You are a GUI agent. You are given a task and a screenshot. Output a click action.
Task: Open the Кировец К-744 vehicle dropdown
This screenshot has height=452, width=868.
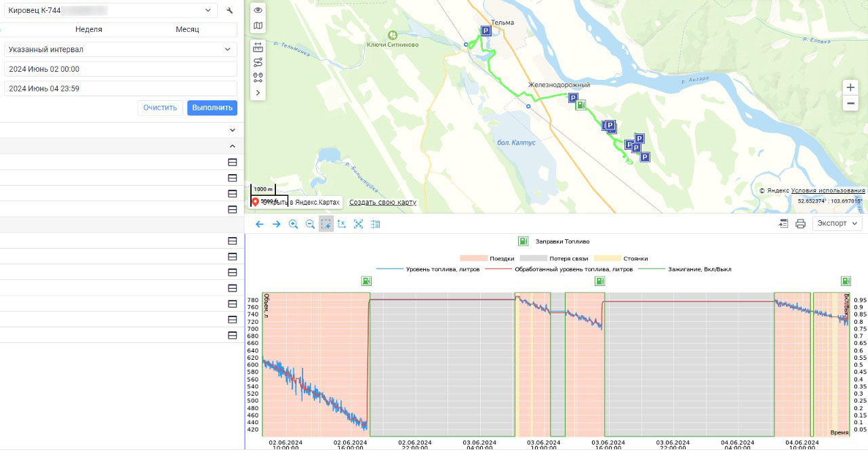[111, 10]
